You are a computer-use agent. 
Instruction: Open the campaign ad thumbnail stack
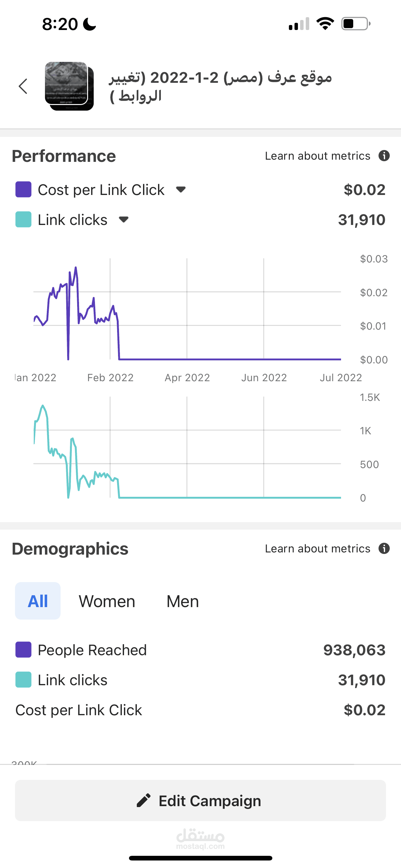(69, 86)
